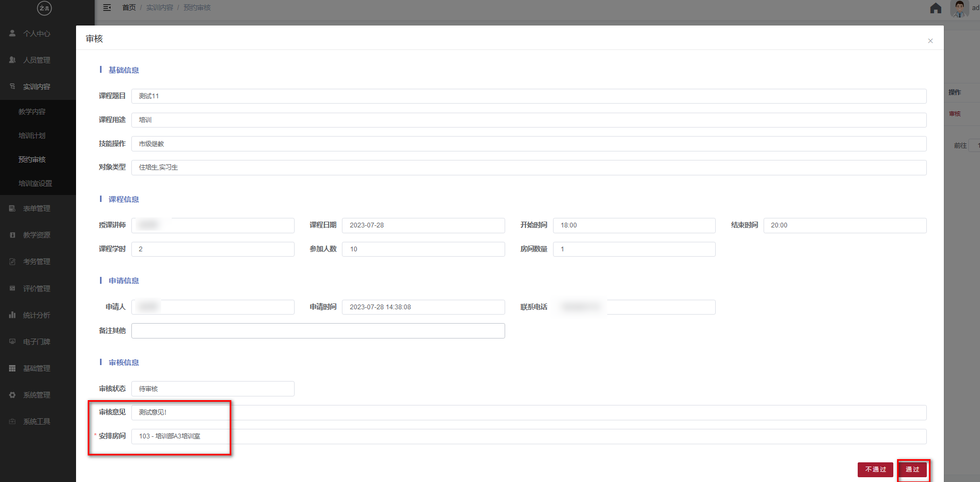
Task: Click the 通过 approve button
Action: pos(912,469)
